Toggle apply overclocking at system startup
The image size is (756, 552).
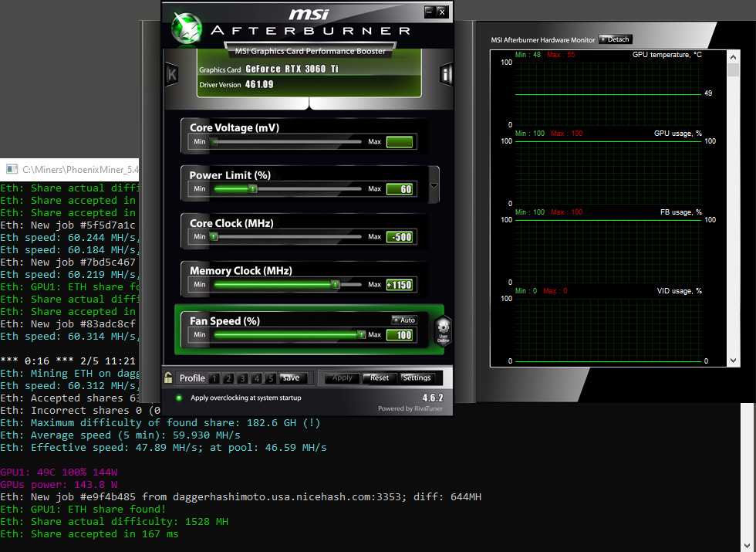click(x=179, y=398)
